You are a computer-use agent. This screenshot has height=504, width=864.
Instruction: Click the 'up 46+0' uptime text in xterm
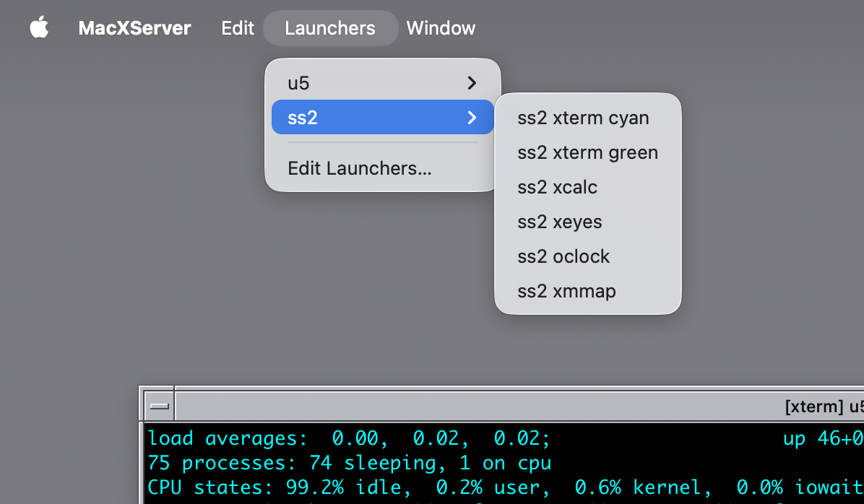pyautogui.click(x=824, y=438)
